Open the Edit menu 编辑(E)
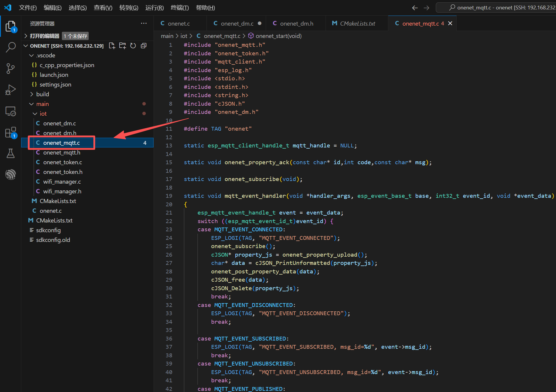556x392 pixels. (52, 8)
